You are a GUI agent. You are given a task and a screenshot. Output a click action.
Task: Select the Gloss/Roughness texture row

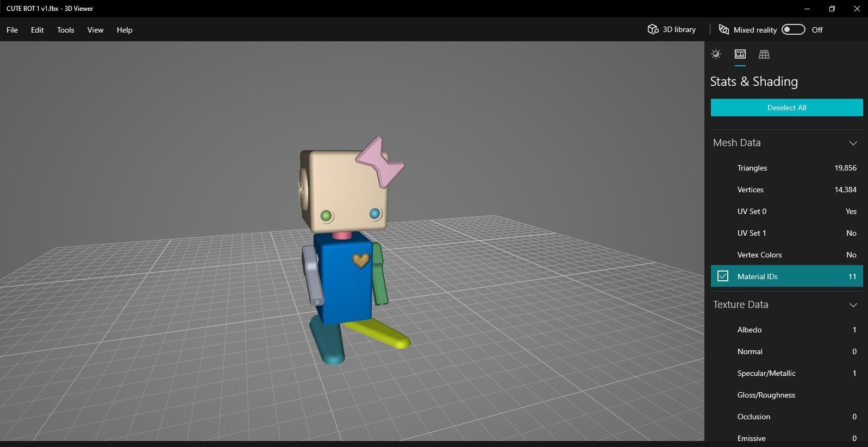[x=786, y=395]
